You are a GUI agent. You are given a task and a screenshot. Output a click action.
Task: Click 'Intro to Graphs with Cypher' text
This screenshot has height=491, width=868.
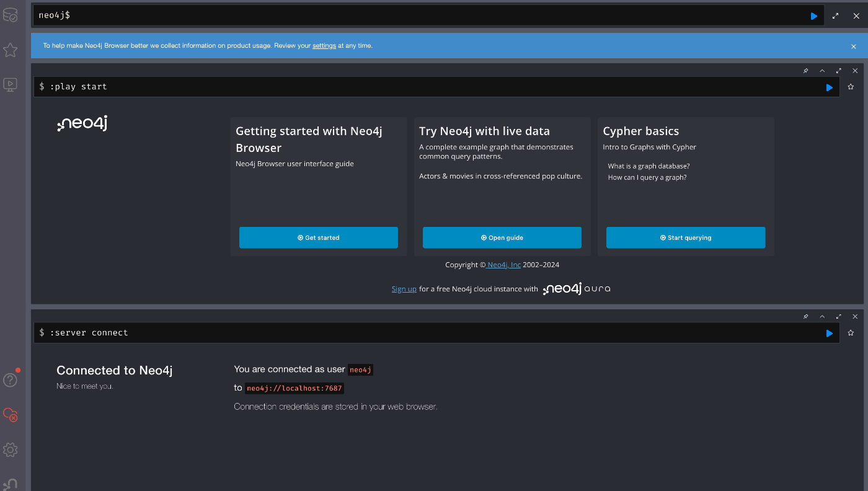pos(649,147)
